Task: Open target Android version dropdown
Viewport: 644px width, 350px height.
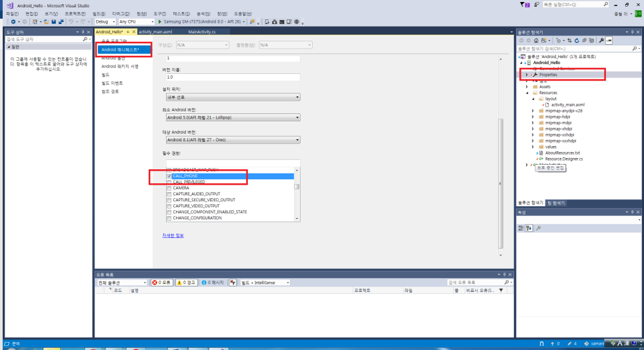Action: tap(233, 140)
